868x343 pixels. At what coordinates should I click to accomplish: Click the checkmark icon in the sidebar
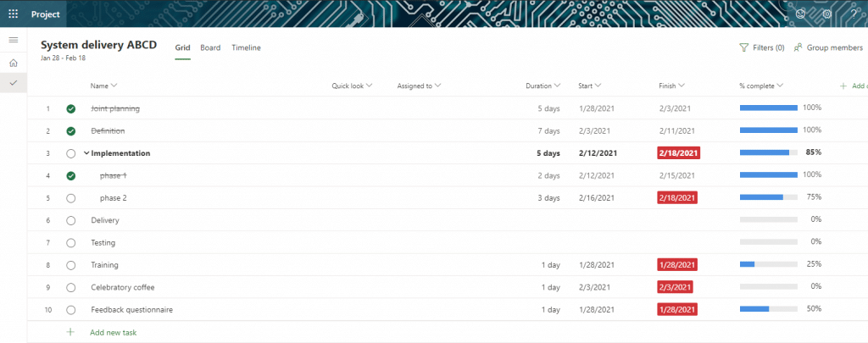13,83
